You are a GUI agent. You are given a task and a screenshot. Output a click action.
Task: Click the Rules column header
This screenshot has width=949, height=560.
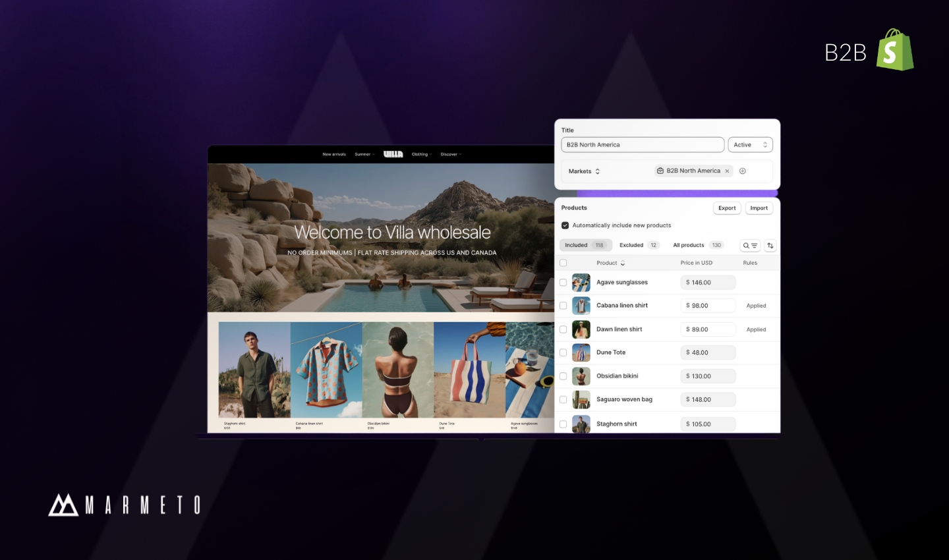(x=750, y=263)
